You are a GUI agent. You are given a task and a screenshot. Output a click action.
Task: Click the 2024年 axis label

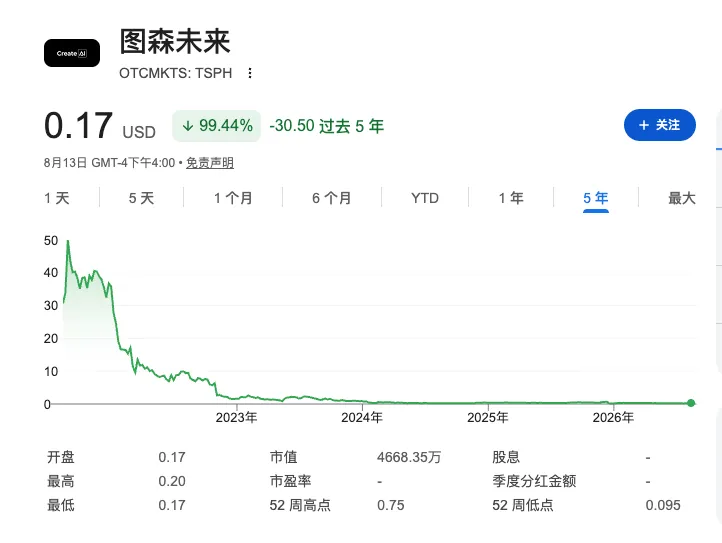(362, 417)
